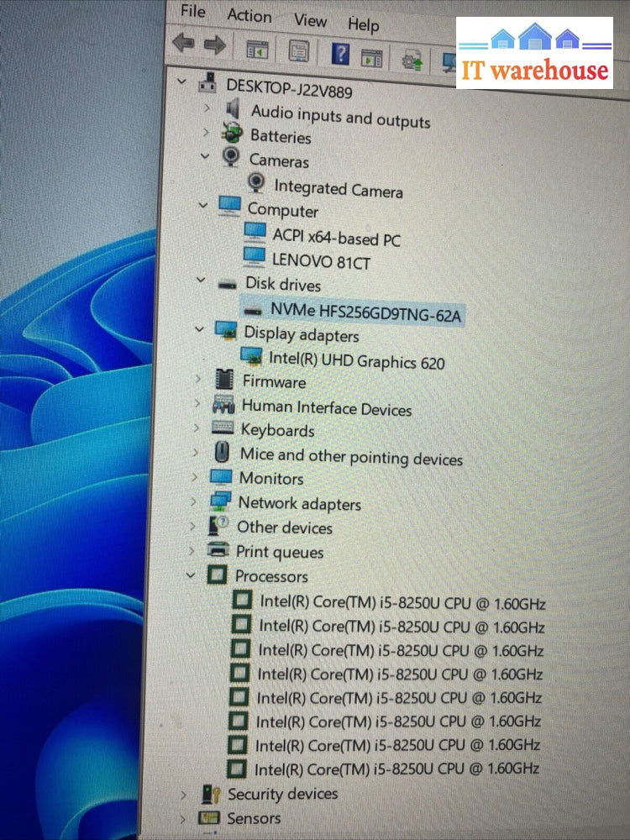Expand the Monitors category
Viewport: 630px width, 840px height.
tap(194, 477)
